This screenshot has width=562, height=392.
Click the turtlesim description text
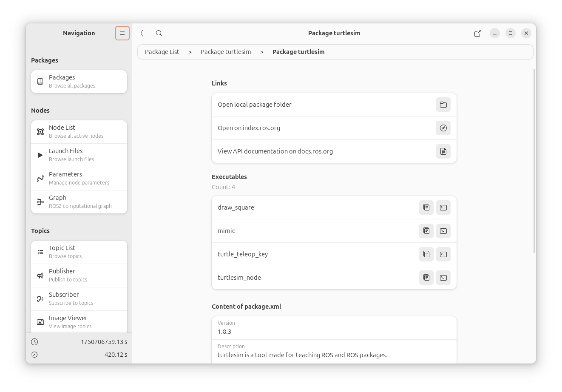302,355
